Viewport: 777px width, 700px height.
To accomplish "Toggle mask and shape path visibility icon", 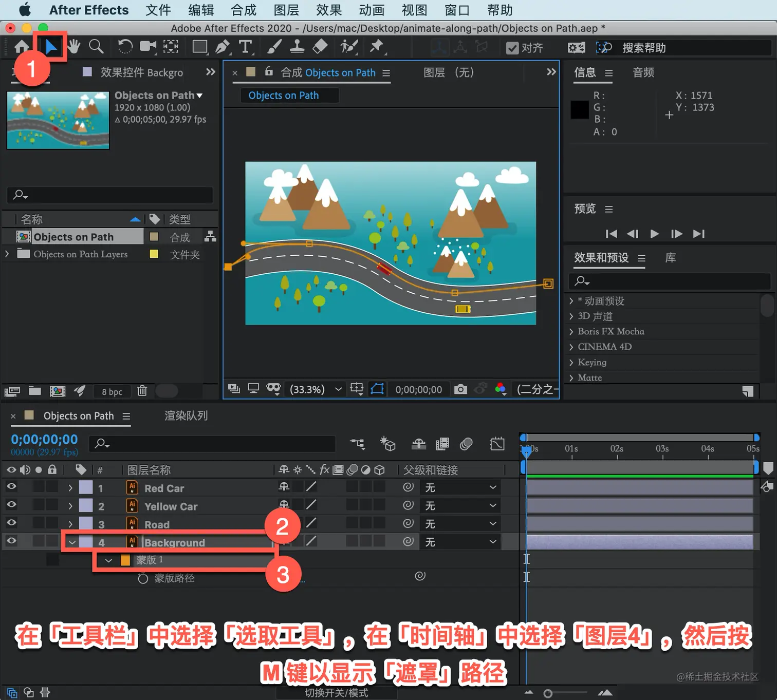I will pyautogui.click(x=377, y=389).
